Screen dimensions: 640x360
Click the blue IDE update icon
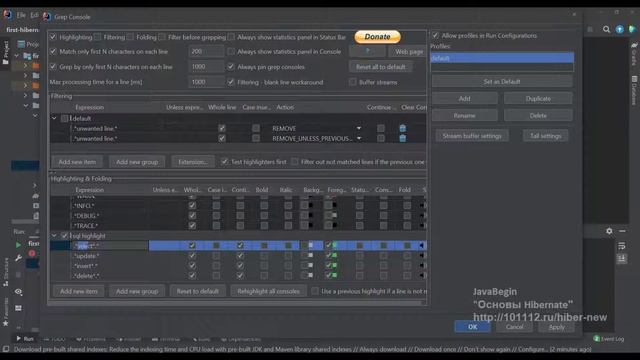click(620, 29)
